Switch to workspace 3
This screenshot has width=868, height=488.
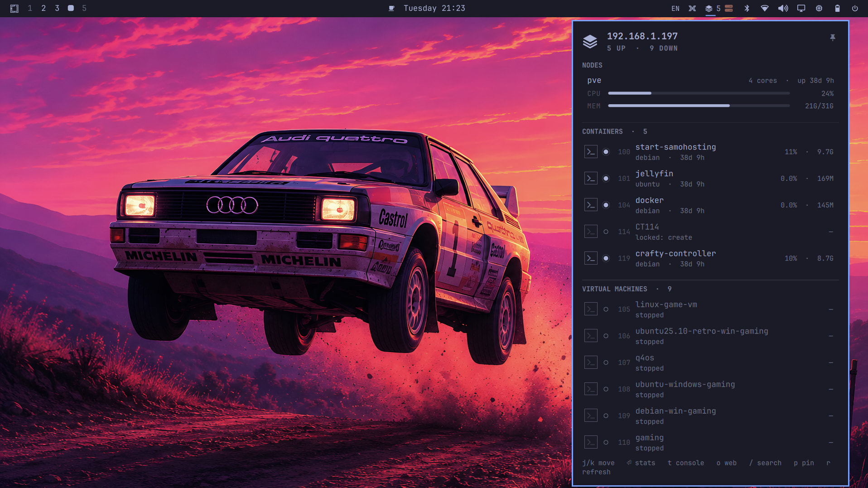(x=57, y=9)
